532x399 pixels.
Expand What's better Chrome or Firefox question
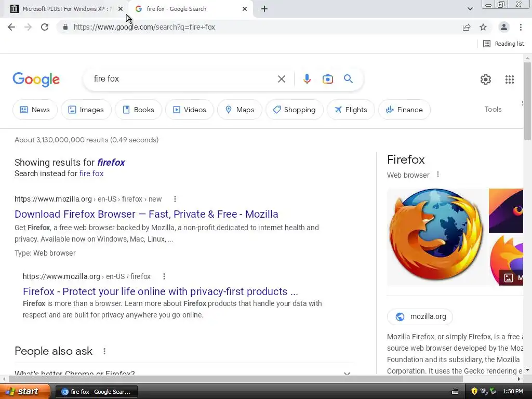click(x=184, y=373)
